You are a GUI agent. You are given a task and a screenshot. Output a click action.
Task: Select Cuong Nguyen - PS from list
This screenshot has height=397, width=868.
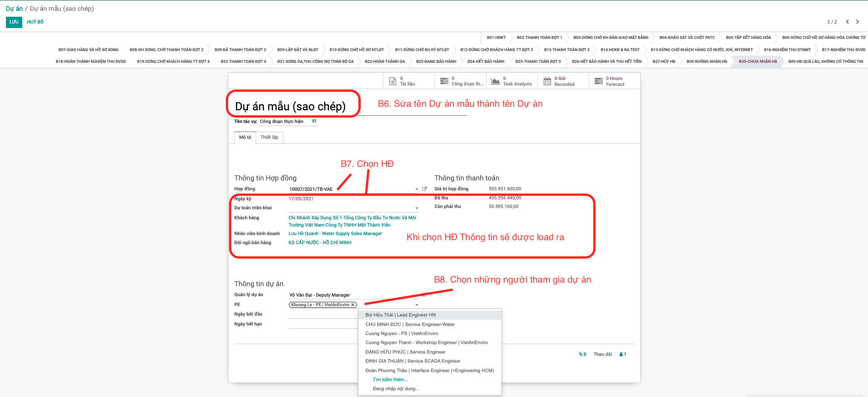(430, 334)
